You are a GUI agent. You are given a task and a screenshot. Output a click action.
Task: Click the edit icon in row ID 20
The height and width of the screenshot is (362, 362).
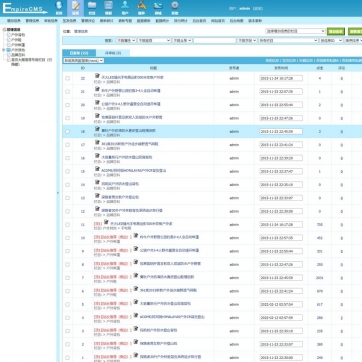click(x=97, y=102)
